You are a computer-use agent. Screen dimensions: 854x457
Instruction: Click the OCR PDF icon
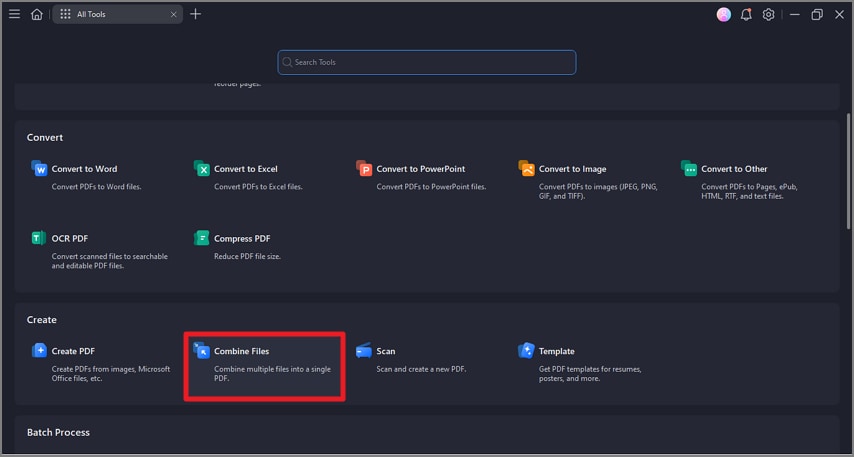click(x=39, y=239)
